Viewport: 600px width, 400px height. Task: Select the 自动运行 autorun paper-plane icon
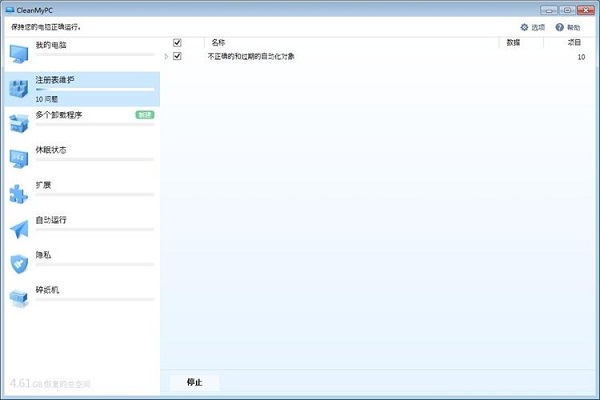pyautogui.click(x=19, y=227)
